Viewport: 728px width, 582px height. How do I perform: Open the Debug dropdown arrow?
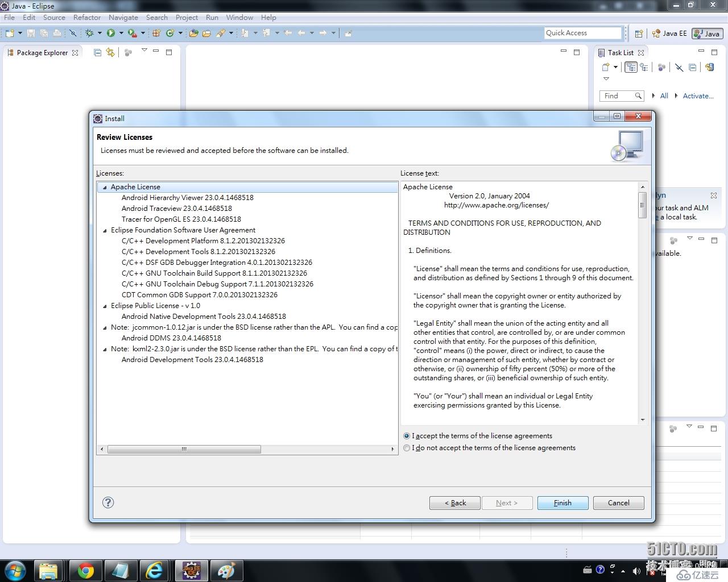pyautogui.click(x=100, y=33)
